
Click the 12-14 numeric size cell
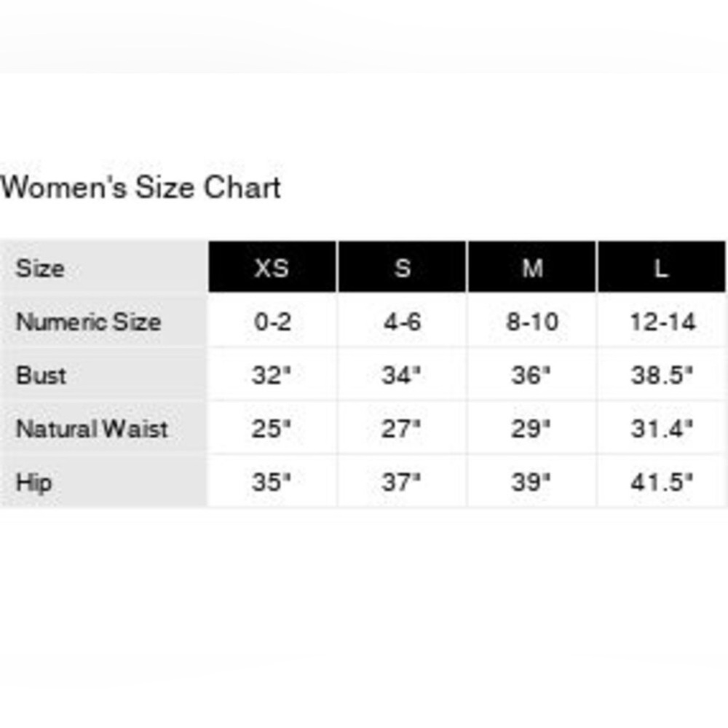click(x=662, y=322)
